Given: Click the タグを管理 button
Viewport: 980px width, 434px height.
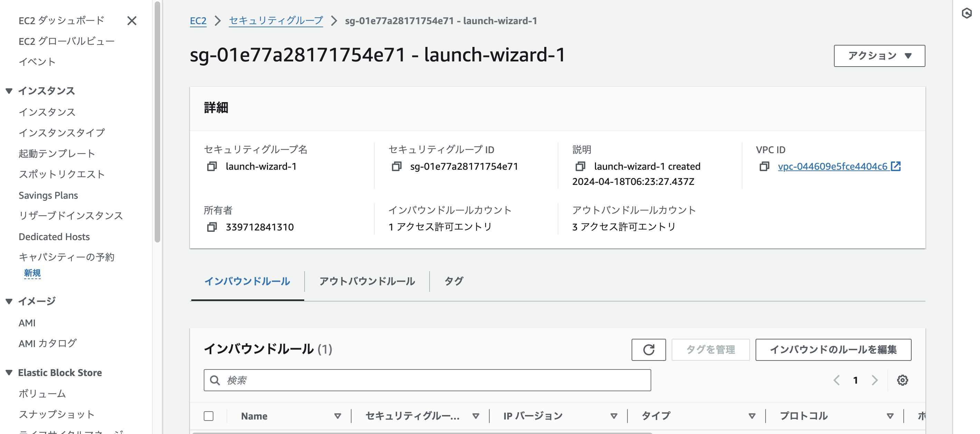Looking at the screenshot, I should (710, 349).
